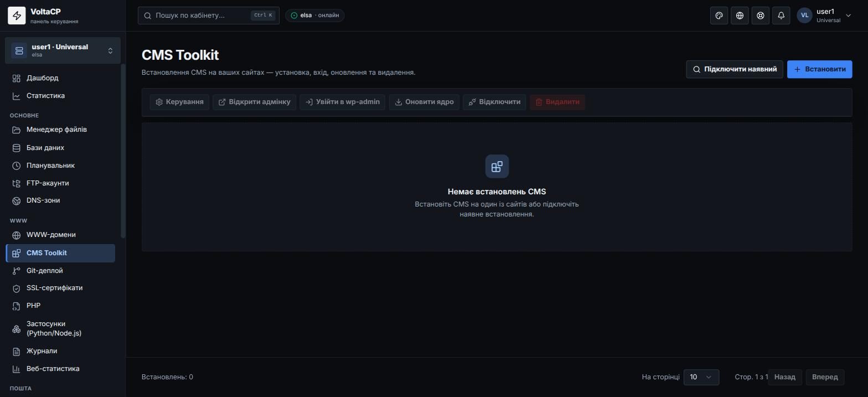Click Відкрити адмінку toolbar button
This screenshot has height=397, width=868.
pos(255,102)
